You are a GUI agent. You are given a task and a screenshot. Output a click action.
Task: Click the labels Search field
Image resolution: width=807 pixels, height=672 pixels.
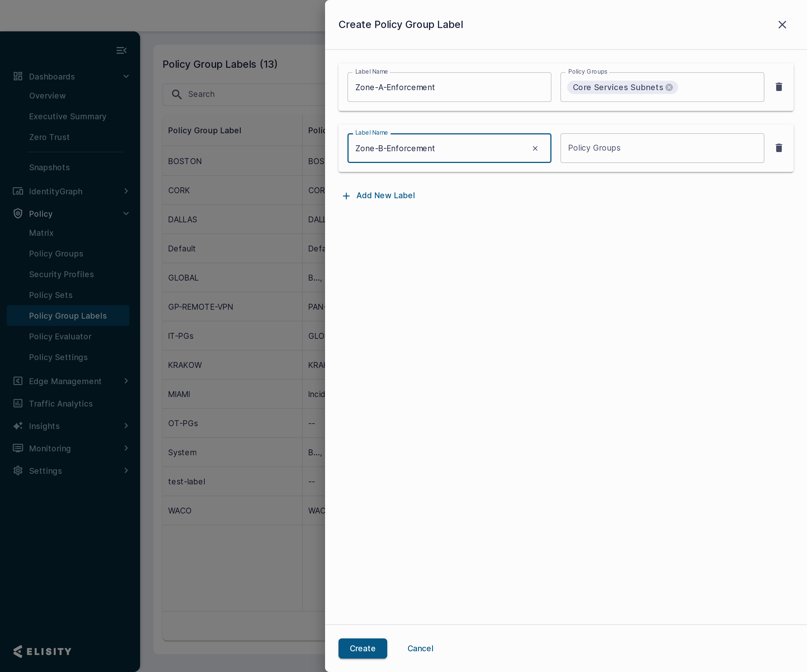[x=244, y=94]
